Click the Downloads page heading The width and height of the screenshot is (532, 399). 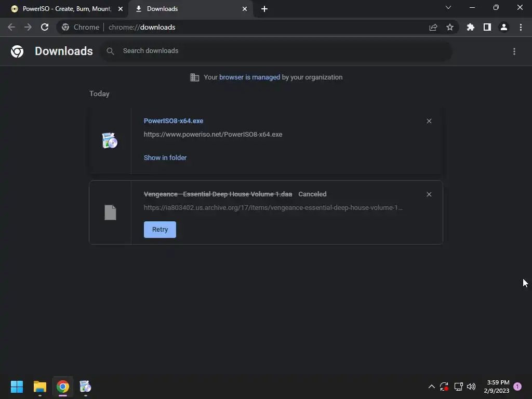coord(64,51)
